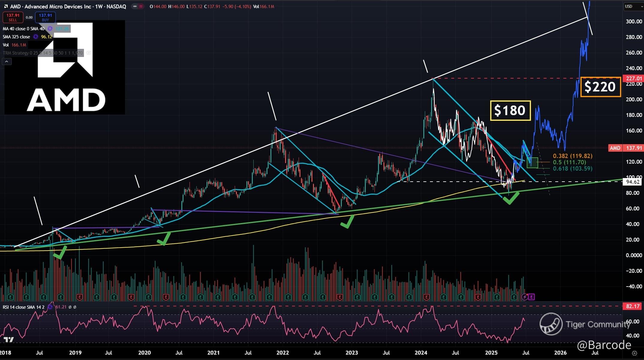644x360 pixels.
Task: Click the TradingView logo at bottom left
Action: (x=9, y=340)
